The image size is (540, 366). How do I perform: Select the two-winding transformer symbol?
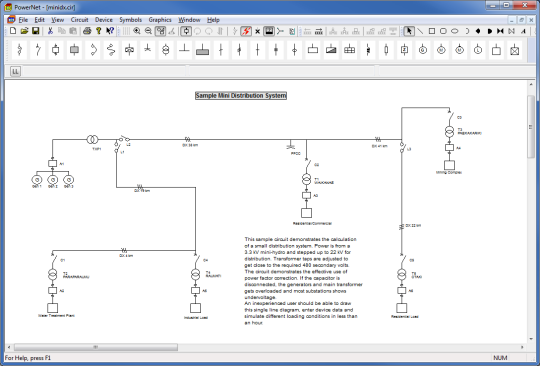[x=166, y=50]
